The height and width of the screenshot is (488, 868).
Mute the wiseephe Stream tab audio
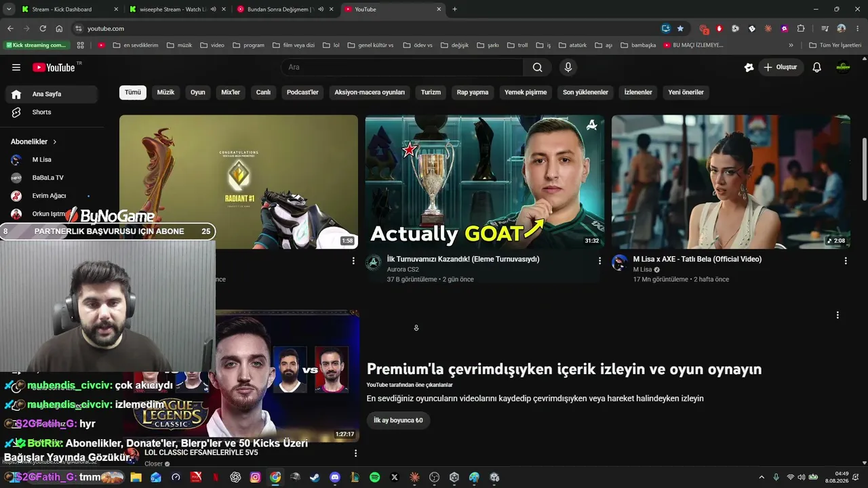pos(214,9)
